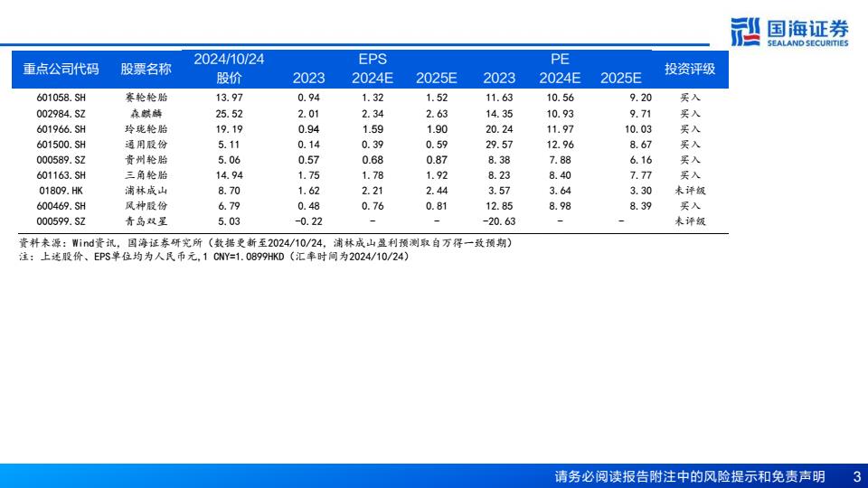Select stock code 600469.SH
This screenshot has height=488, width=868.
tap(61, 206)
